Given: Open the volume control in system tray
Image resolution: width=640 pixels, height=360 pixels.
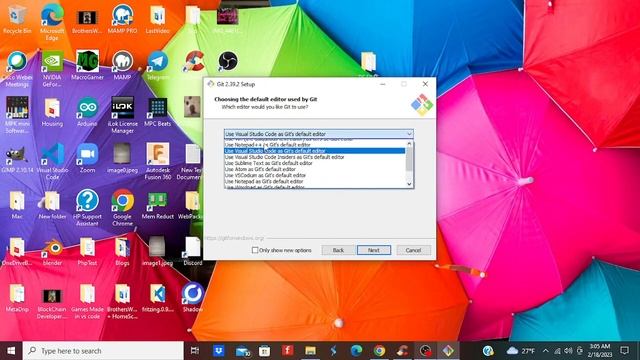Looking at the screenshot, I should (x=568, y=351).
